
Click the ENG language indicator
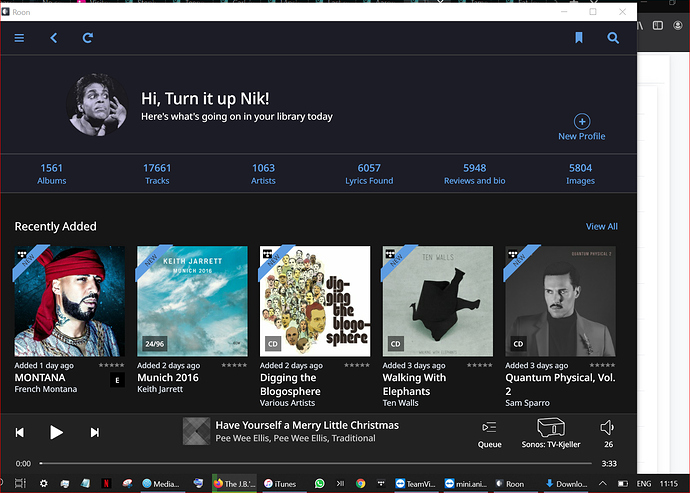pos(644,483)
